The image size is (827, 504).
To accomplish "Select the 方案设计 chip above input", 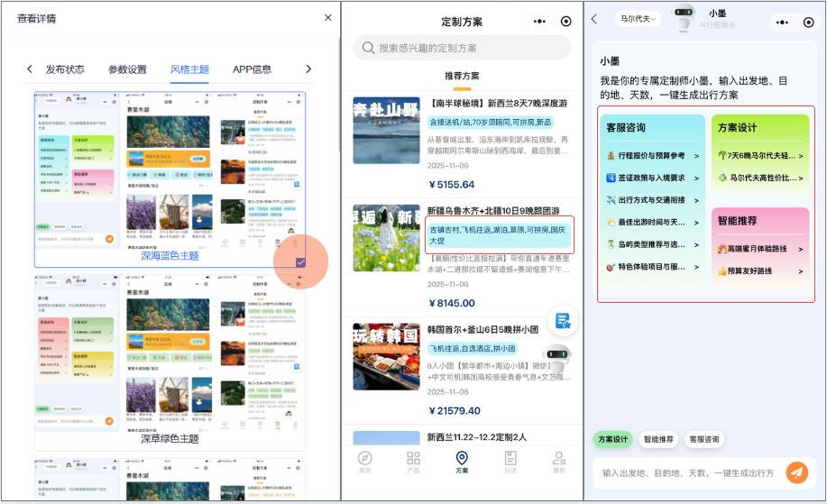I will (613, 440).
